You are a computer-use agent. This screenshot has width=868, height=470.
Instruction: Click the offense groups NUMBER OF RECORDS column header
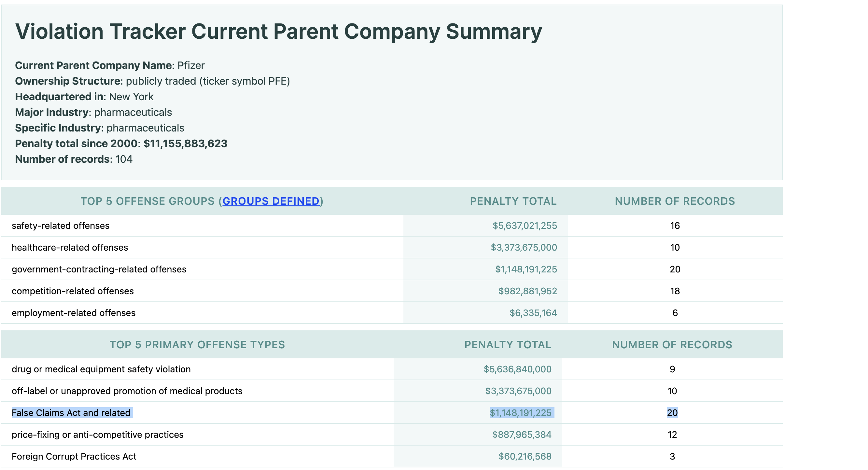(675, 201)
